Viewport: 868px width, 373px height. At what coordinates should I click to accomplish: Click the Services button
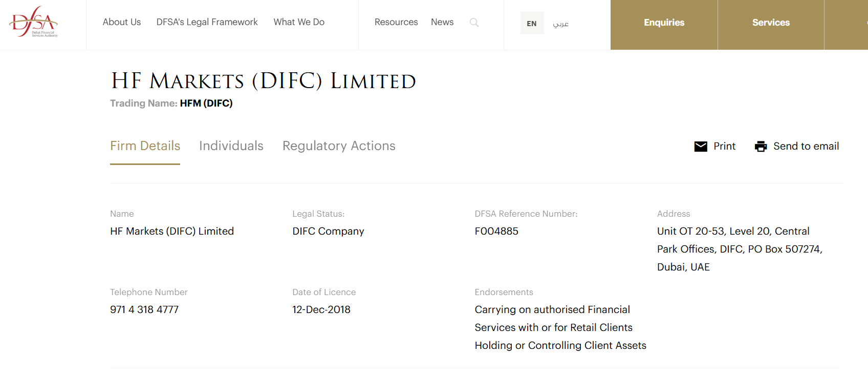tap(771, 23)
